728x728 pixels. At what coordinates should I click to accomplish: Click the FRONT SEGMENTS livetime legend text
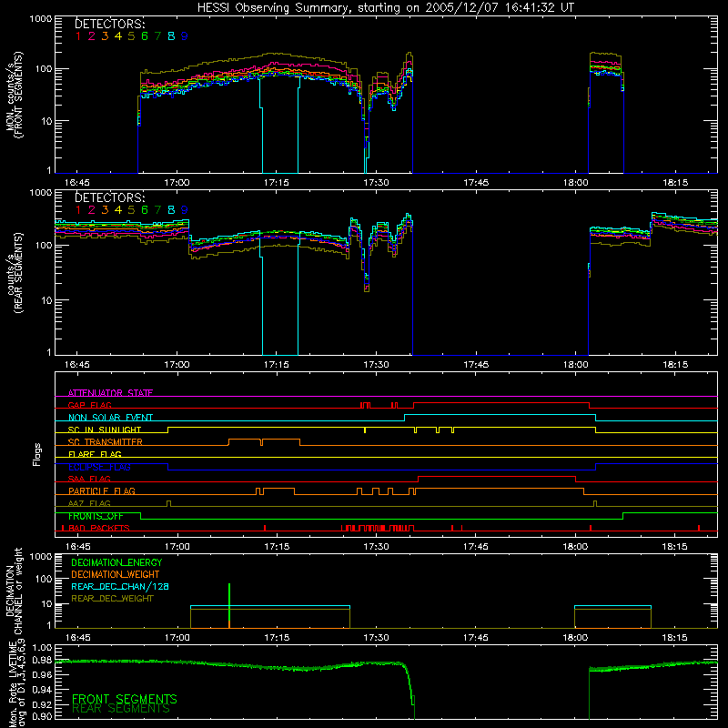[x=125, y=699]
